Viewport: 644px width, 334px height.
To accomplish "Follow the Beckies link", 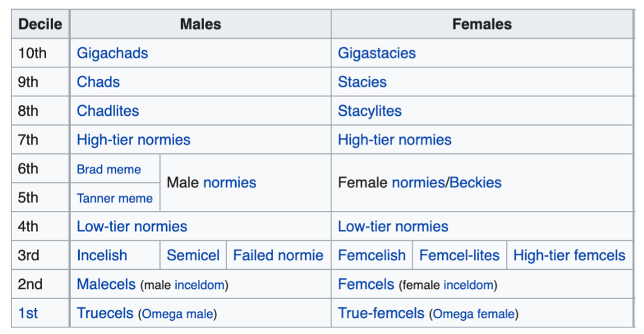I will 476,182.
